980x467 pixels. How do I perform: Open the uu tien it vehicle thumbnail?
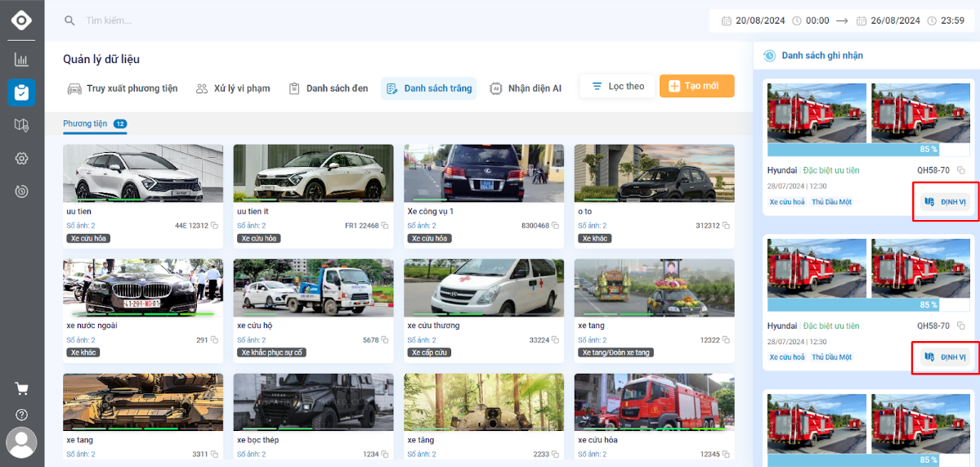[314, 173]
